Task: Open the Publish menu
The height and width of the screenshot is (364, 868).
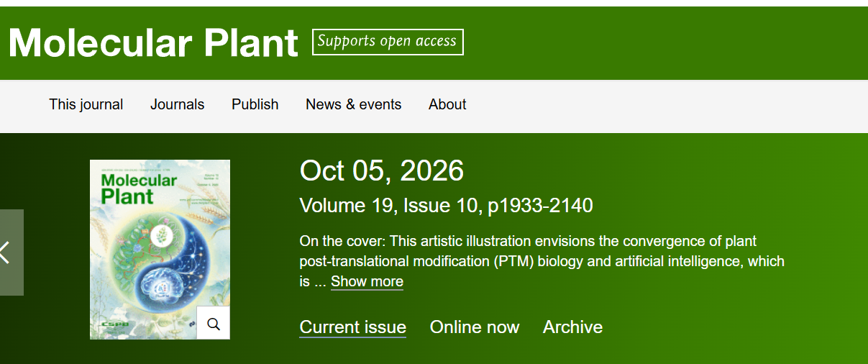Action: pos(255,104)
